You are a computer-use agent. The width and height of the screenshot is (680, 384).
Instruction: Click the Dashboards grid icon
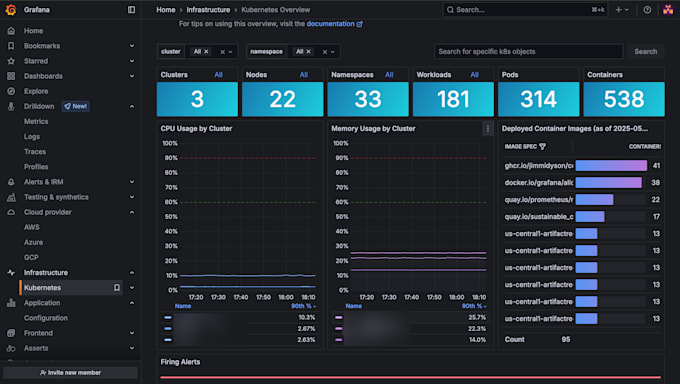pos(11,76)
